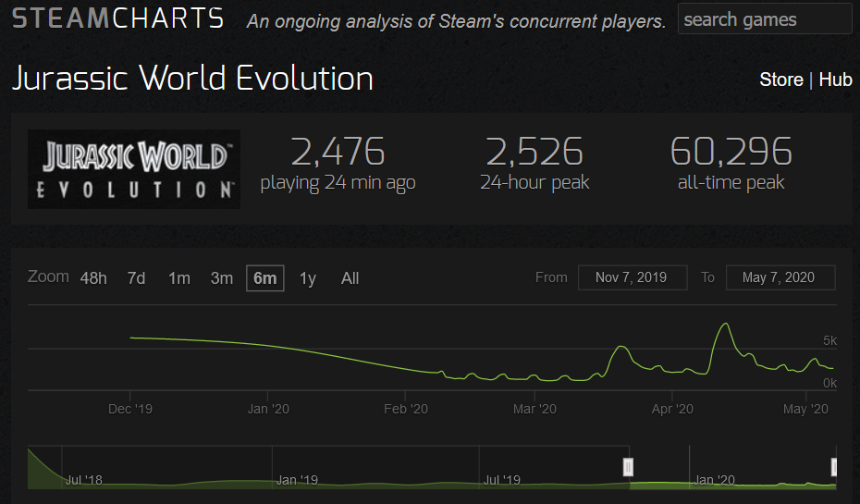Grab the left navigator range handle

coord(628,467)
